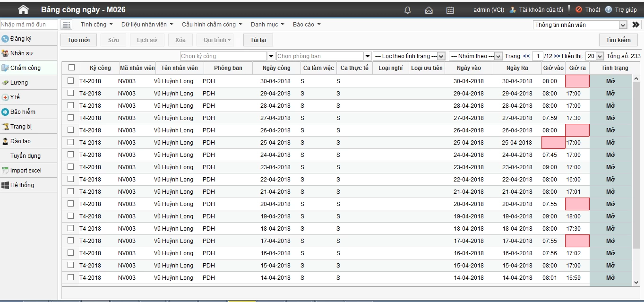
Task: Click the module list icon beside module code field
Action: pyautogui.click(x=67, y=25)
